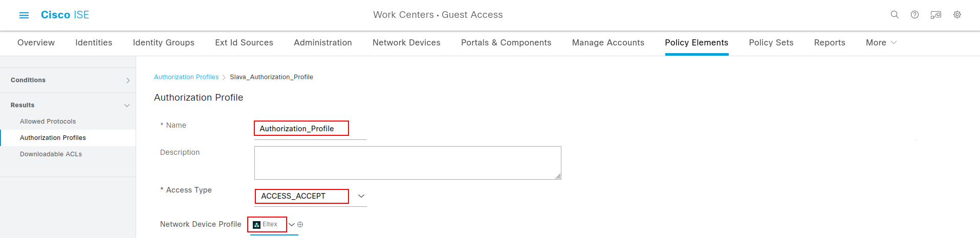The width and height of the screenshot is (980, 238).
Task: Open the Portals & Components tab
Action: (x=506, y=43)
